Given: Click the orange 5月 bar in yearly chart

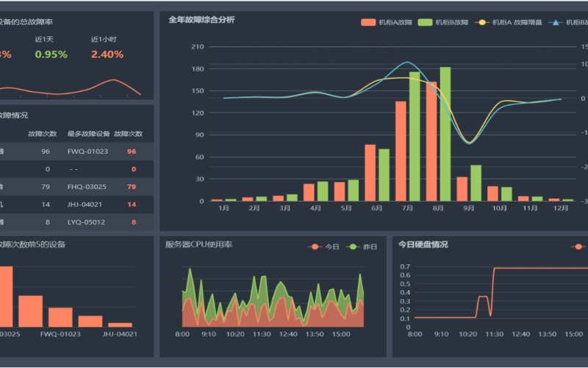Looking at the screenshot, I should 340,191.
